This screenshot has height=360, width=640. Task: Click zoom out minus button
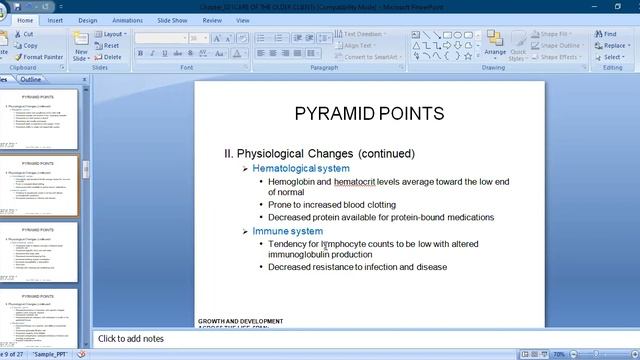[x=573, y=354]
